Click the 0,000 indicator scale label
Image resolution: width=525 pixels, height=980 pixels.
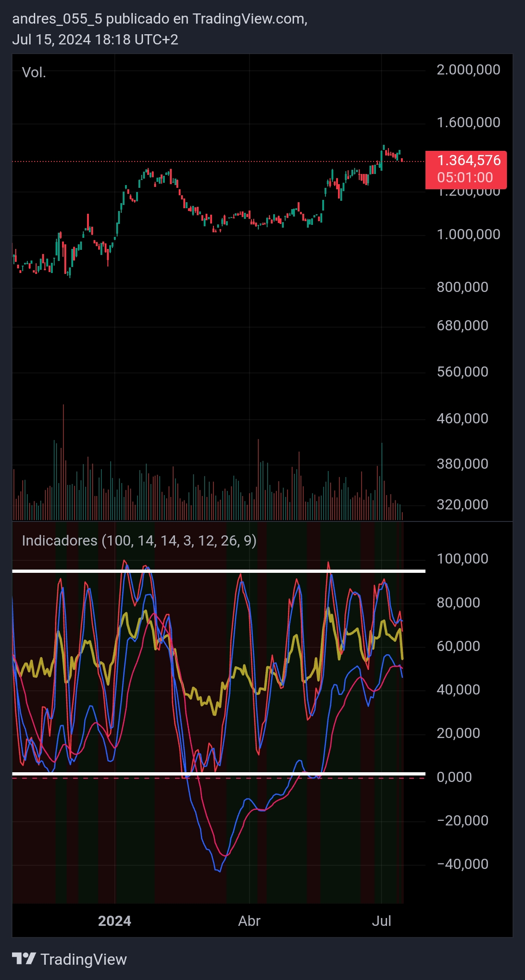click(454, 777)
